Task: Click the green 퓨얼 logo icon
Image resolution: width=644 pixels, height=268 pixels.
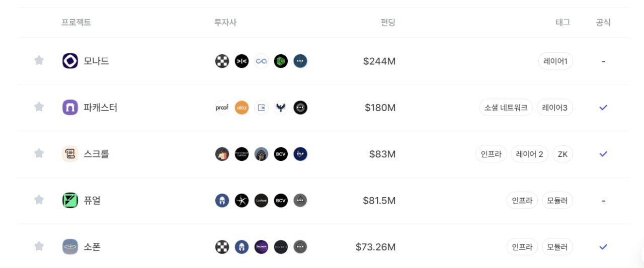Action: 70,200
